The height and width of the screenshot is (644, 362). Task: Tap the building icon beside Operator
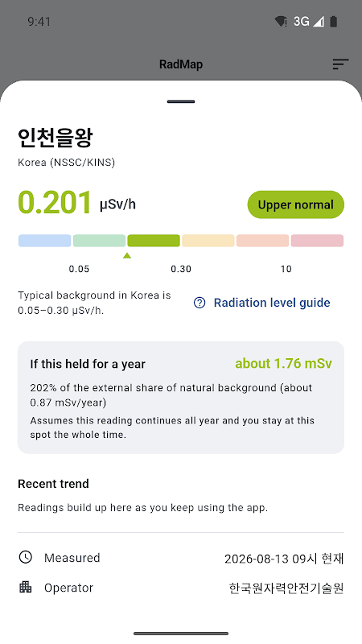(26, 588)
